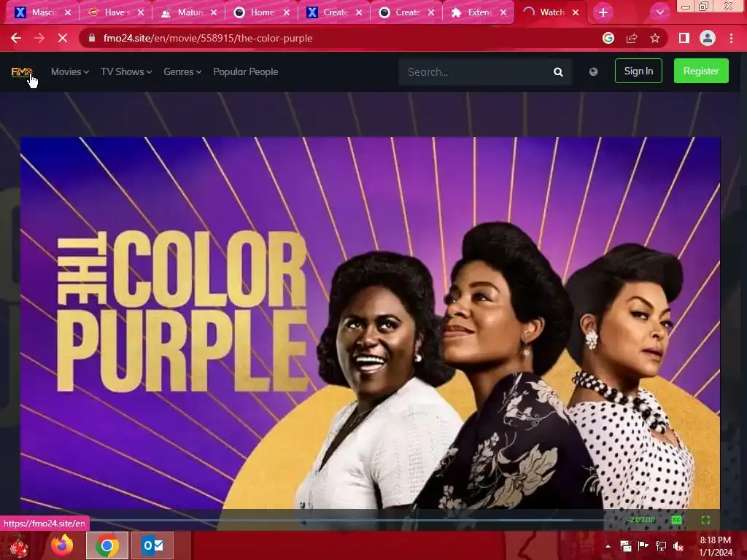
Task: Open Outlook from the taskbar
Action: click(x=152, y=545)
